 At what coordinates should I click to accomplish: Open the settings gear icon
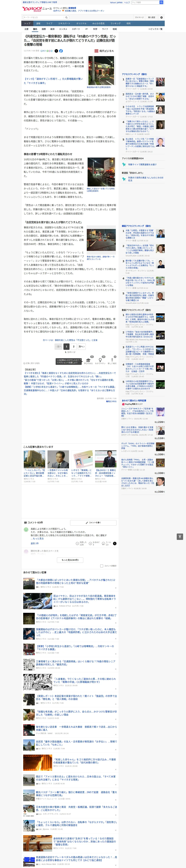(x=161, y=17)
